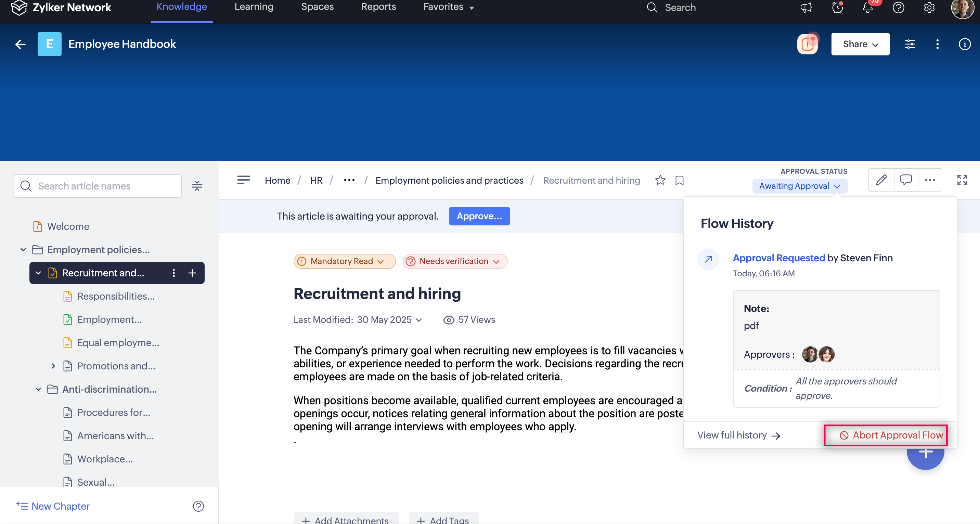The width and height of the screenshot is (980, 524).
Task: Open the Awaiting Approval status dropdown
Action: [x=799, y=186]
